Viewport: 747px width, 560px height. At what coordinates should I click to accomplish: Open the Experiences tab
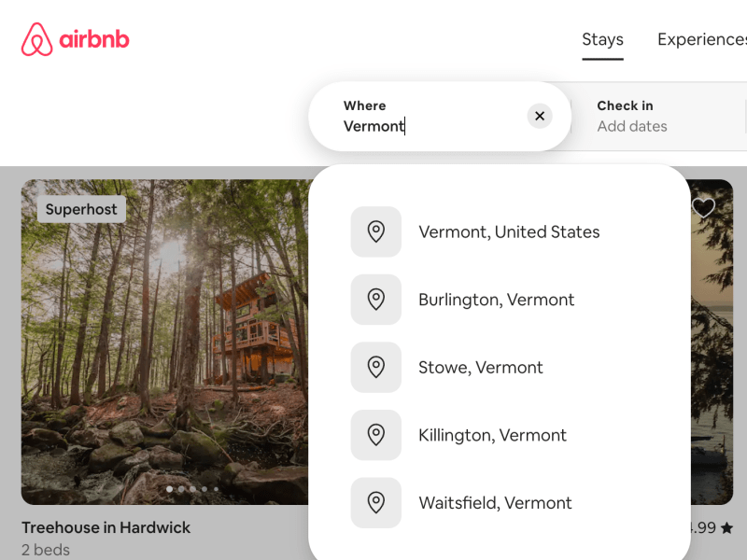tap(702, 40)
